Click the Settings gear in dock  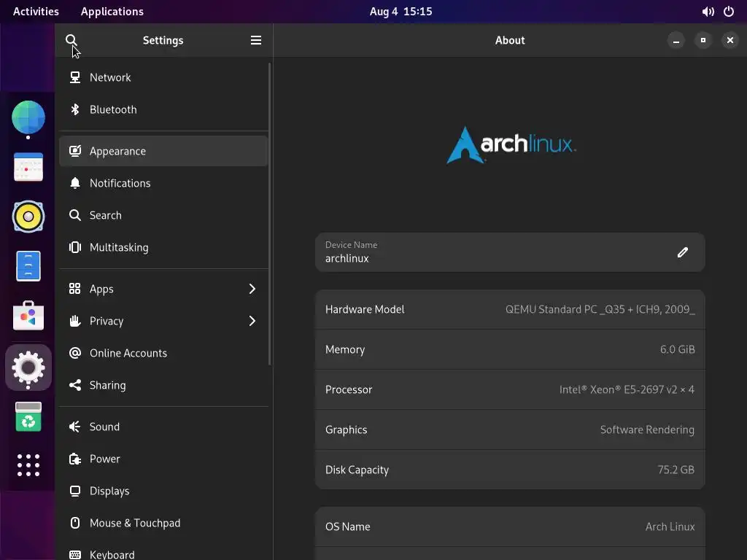(x=28, y=367)
